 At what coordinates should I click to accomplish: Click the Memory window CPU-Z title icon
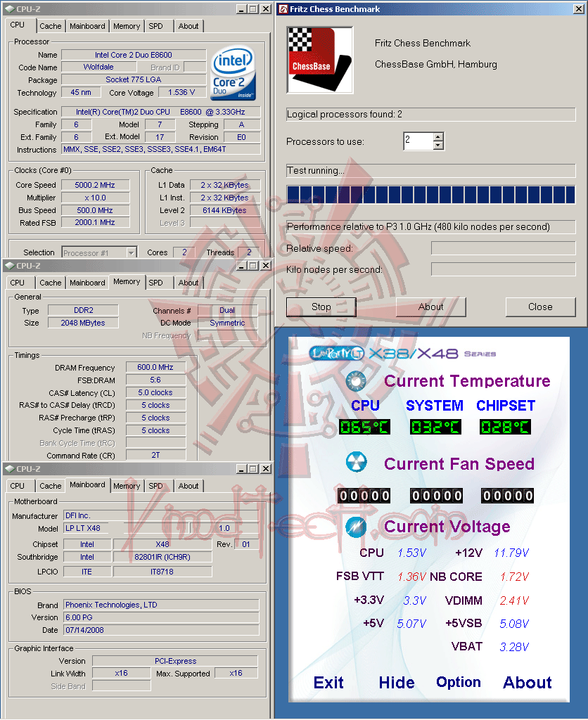[9, 265]
